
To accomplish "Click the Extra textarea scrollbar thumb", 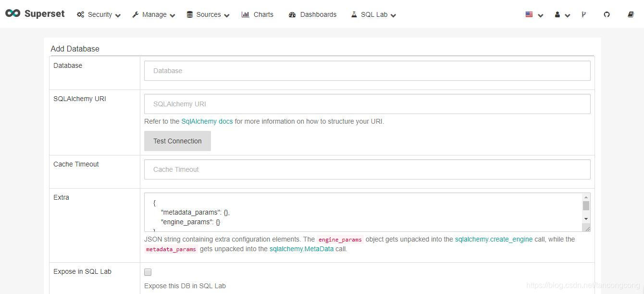I will click(586, 206).
